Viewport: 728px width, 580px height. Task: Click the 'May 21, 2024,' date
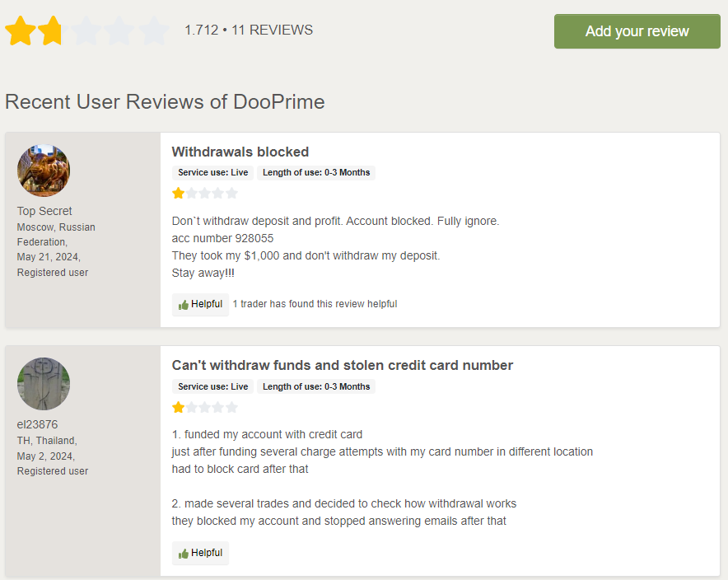tap(49, 257)
